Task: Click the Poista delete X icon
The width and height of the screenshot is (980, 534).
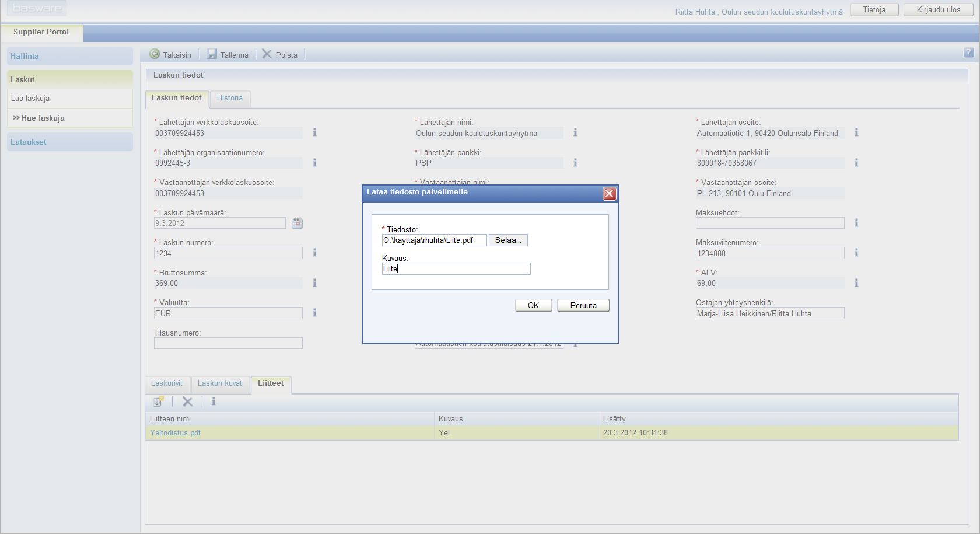Action: [267, 54]
